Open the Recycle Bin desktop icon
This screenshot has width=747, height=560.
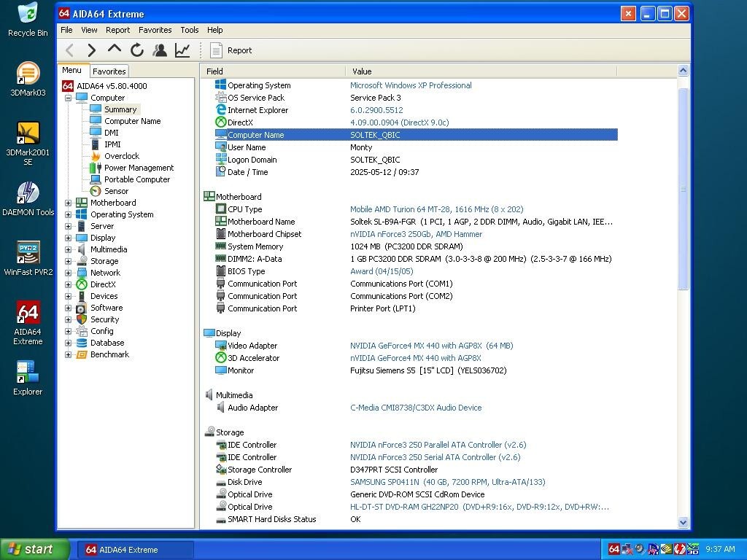(28, 20)
